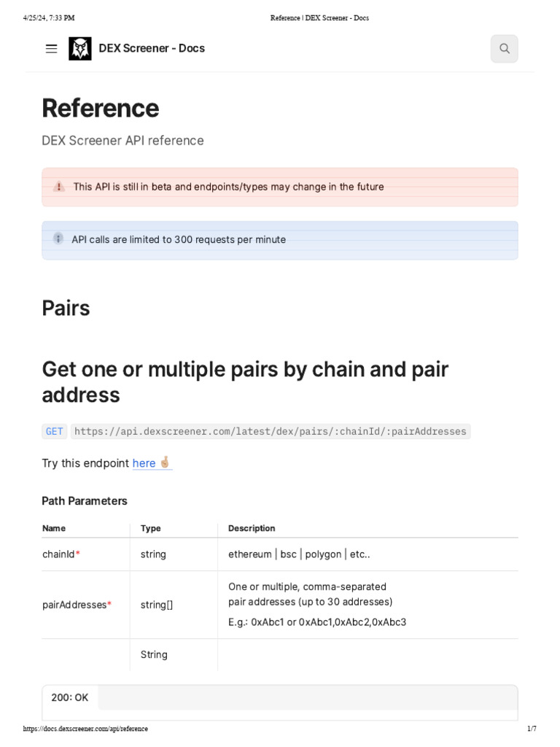560x747 pixels.
Task: Click the Reference page heading
Action: point(100,108)
